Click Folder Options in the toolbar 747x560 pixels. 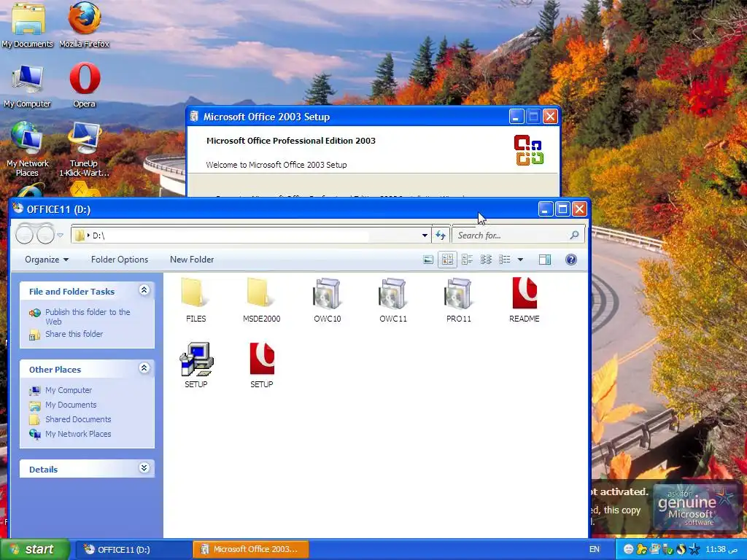tap(120, 260)
